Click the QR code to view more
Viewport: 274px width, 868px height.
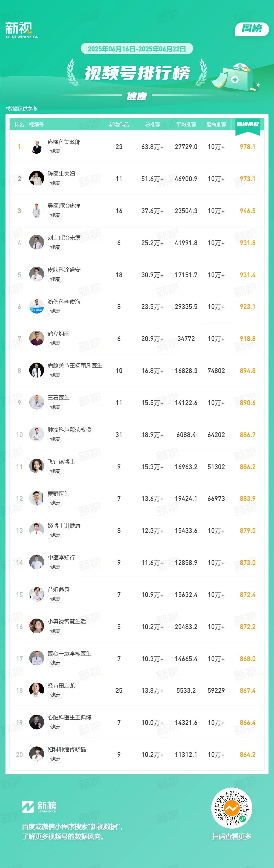coord(232,808)
